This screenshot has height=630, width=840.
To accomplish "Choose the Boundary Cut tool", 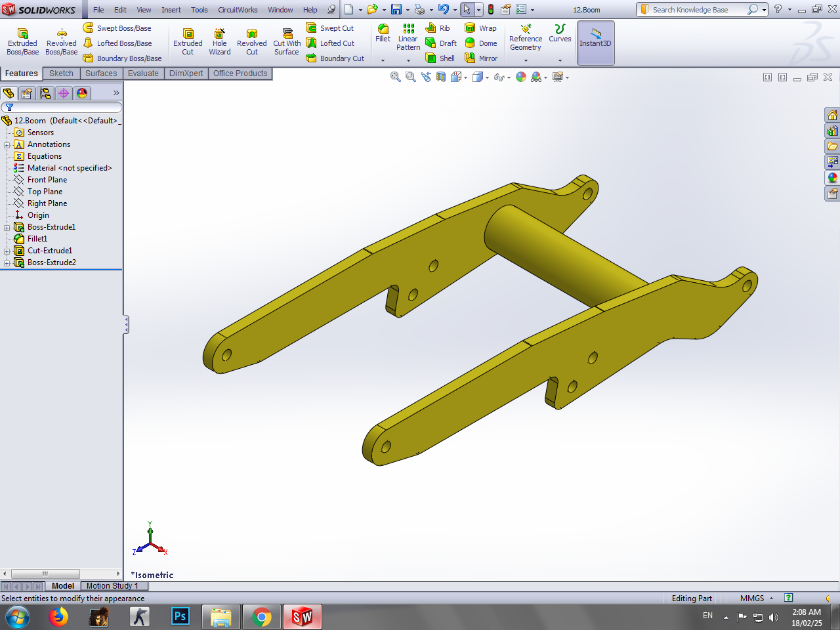I will [x=335, y=58].
